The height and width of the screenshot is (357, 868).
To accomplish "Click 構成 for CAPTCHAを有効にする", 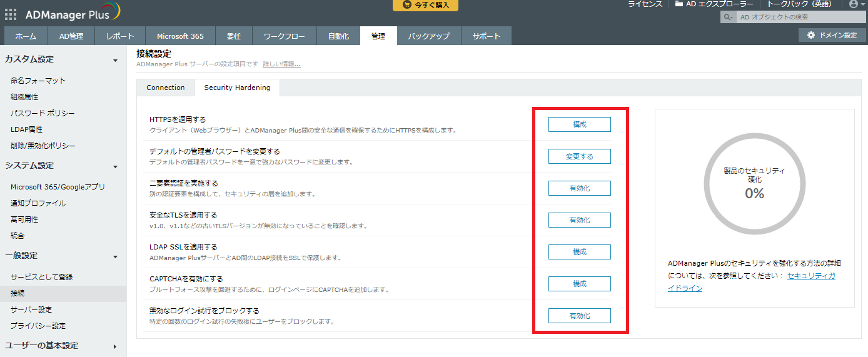I will 580,284.
